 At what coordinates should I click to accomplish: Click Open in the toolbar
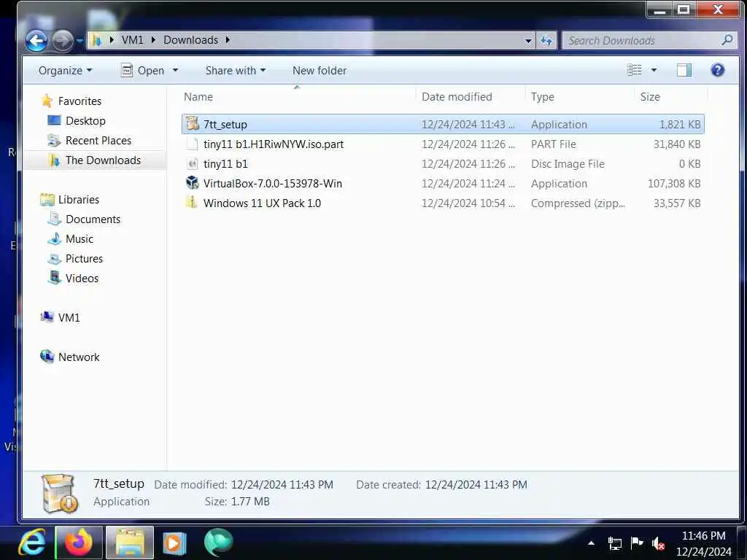[143, 71]
